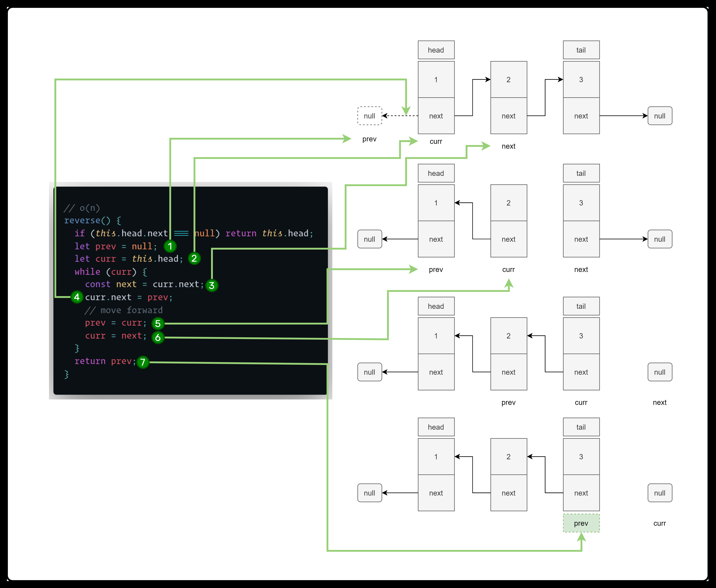Click 'curr' label under bottom-right null

pos(659,523)
